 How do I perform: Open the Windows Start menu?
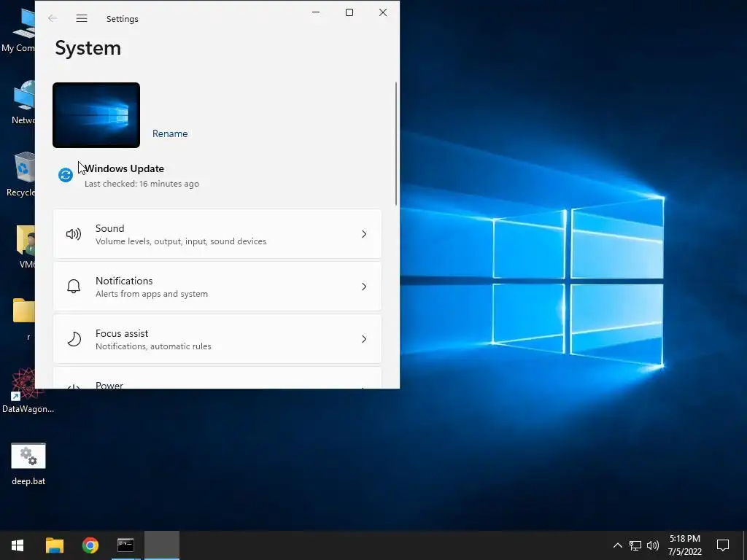18,545
